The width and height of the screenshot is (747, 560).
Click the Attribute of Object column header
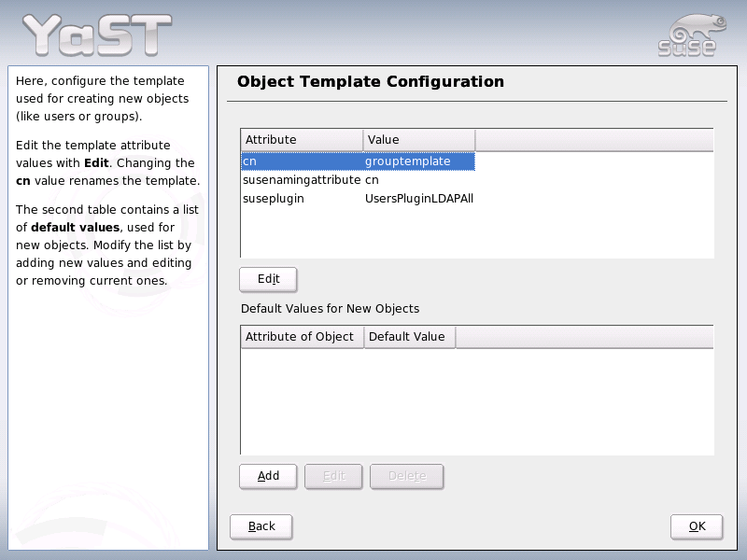coord(303,337)
